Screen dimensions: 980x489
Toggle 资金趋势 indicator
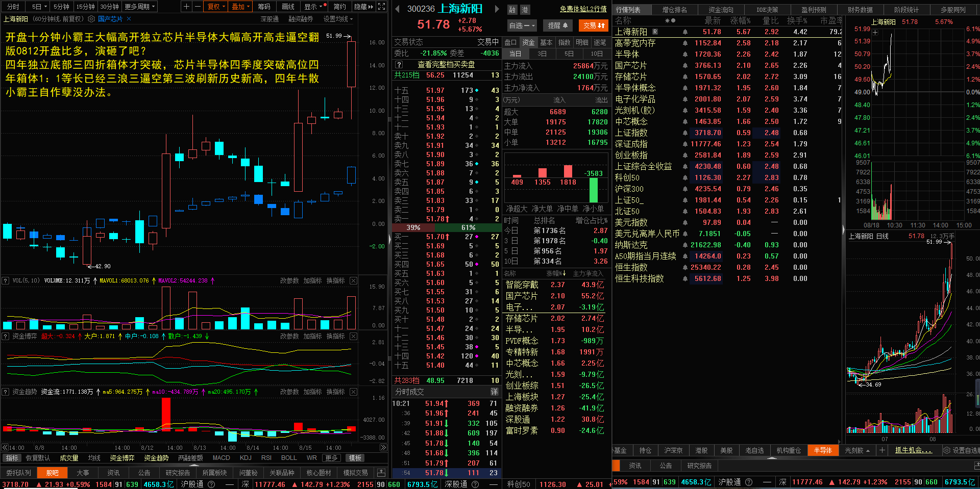[x=156, y=458]
